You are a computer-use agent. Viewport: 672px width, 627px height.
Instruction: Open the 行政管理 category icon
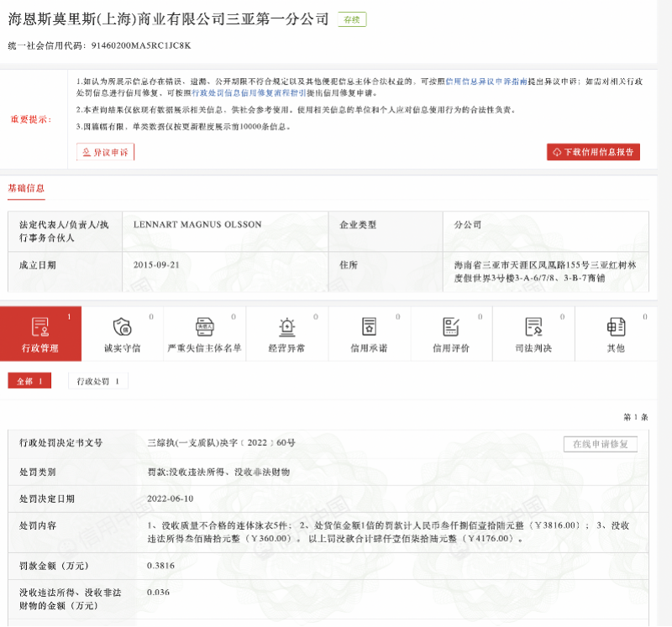pyautogui.click(x=40, y=327)
